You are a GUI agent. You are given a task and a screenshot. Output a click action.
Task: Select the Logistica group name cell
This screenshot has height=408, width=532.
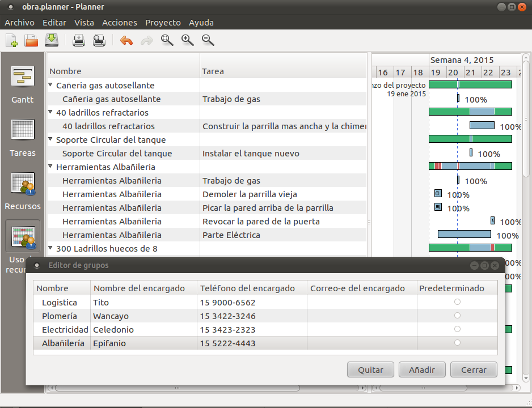(x=62, y=302)
